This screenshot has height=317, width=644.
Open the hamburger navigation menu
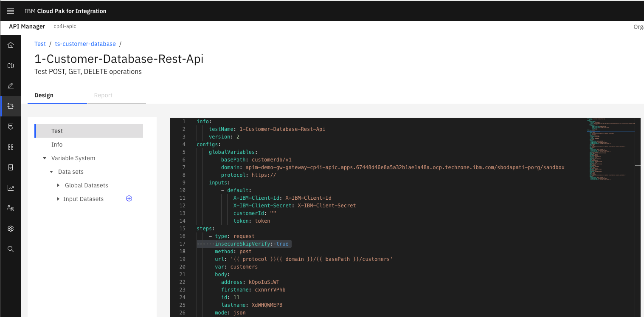tap(11, 11)
